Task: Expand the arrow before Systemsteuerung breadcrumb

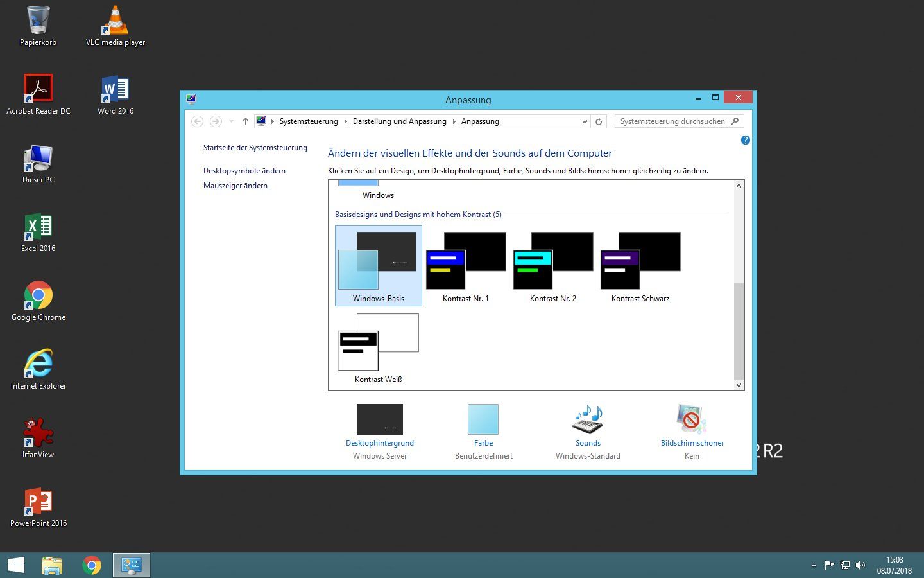Action: (273, 121)
